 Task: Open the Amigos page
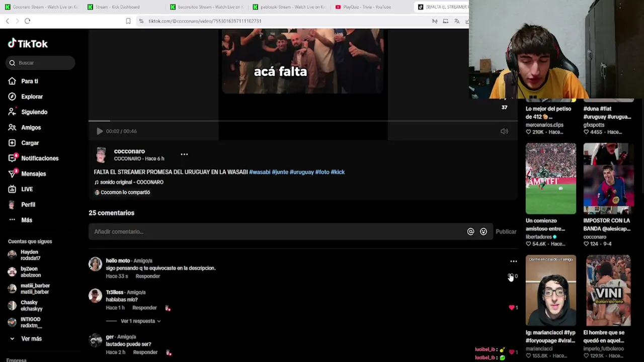(x=31, y=128)
